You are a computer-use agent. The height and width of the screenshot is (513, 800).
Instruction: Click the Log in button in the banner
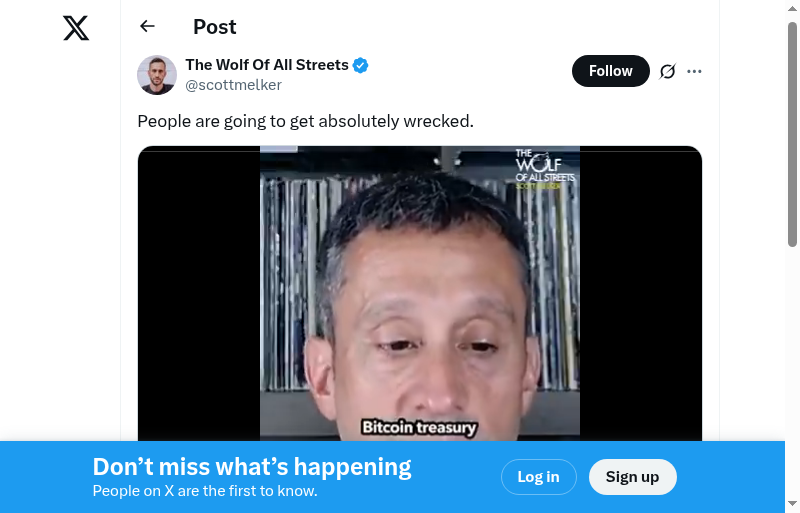(x=538, y=477)
